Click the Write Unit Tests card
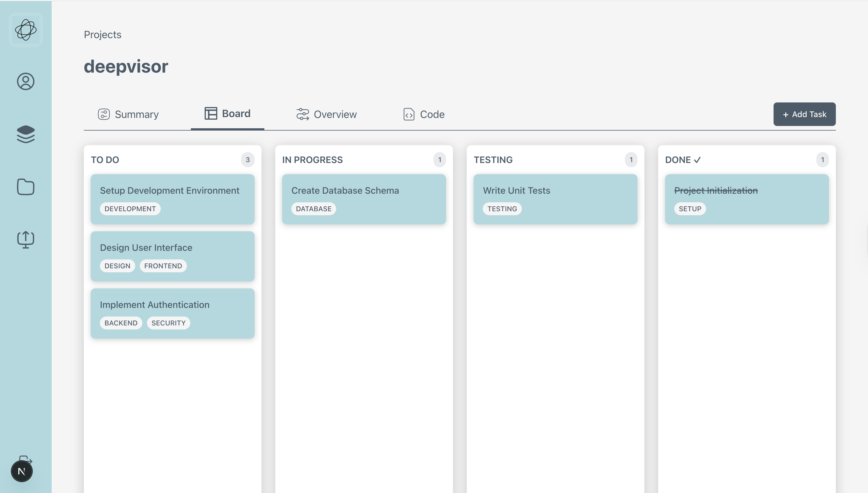 click(555, 199)
